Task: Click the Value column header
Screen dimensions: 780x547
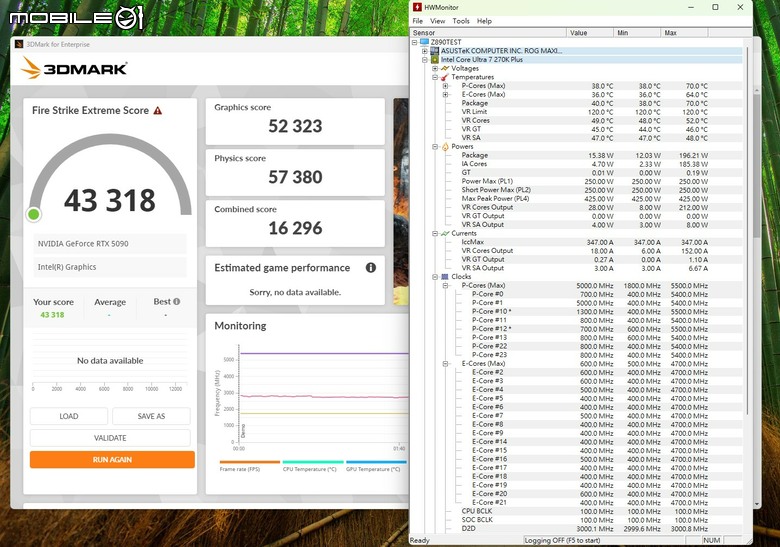Action: (x=590, y=33)
